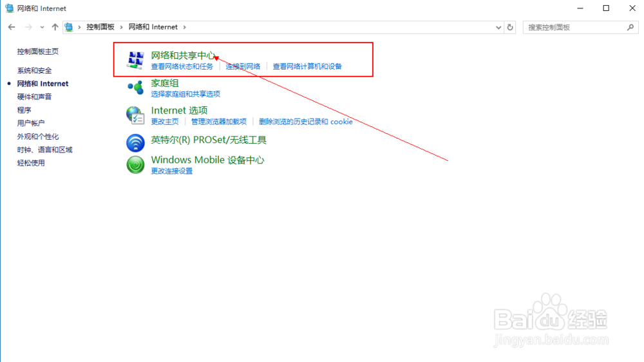This screenshot has width=644, height=362.
Task: Click the Intel PROSet wireless tools icon
Action: (x=135, y=142)
